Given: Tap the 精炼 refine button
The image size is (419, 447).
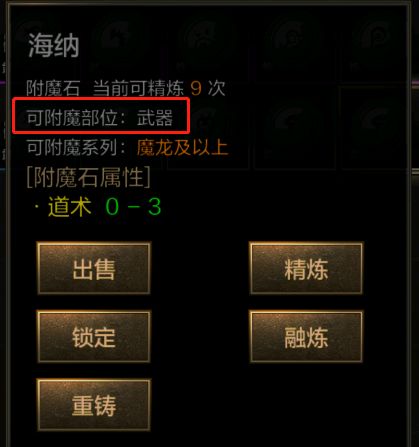Looking at the screenshot, I should tap(306, 269).
